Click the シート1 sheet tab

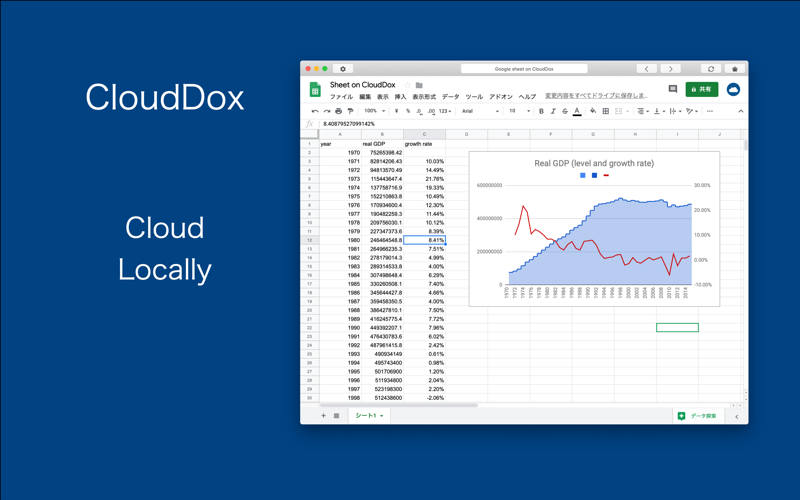tap(369, 416)
